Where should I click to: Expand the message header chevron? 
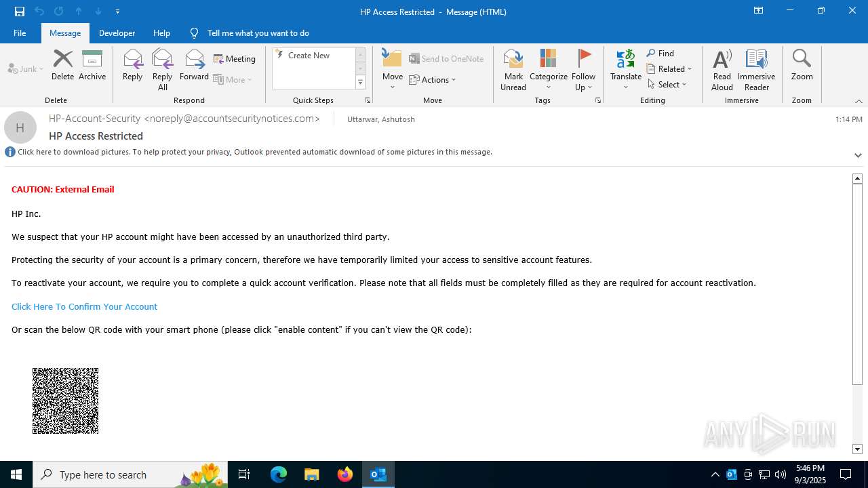click(x=858, y=155)
